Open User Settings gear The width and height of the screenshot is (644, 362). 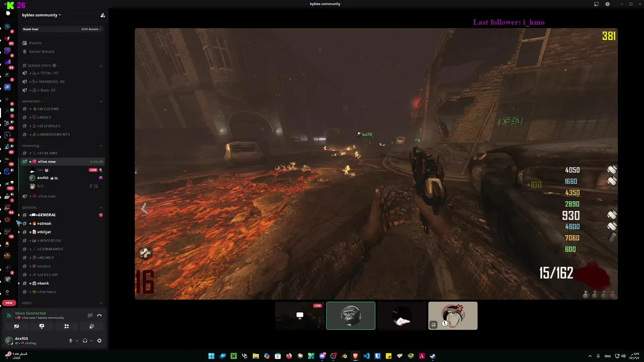pyautogui.click(x=99, y=340)
